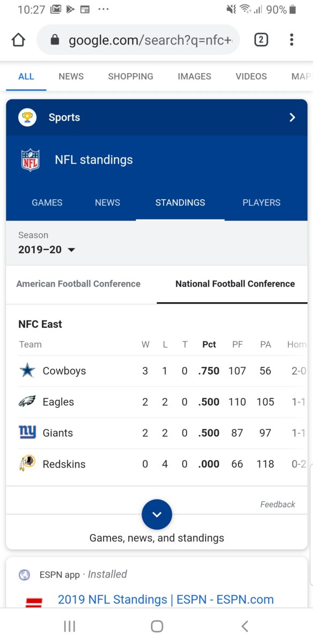Select the Giants NY team logo
The image size is (313, 644).
click(x=27, y=433)
